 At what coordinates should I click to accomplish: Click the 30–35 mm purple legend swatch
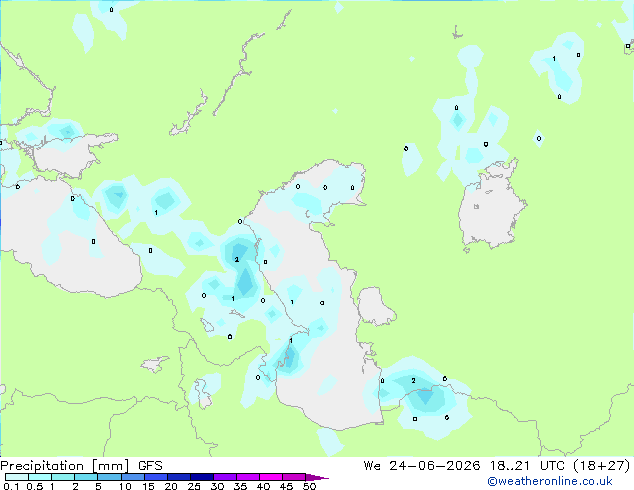pyautogui.click(x=225, y=477)
